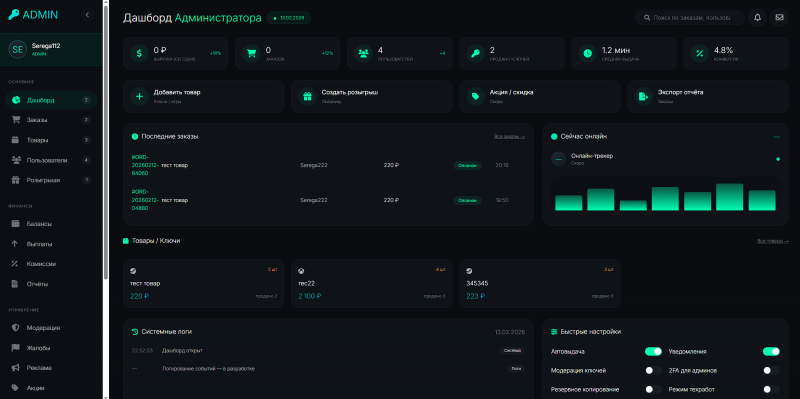Screen dimensions: 800x399
Task: Open the notifications bell icon
Action: [757, 17]
